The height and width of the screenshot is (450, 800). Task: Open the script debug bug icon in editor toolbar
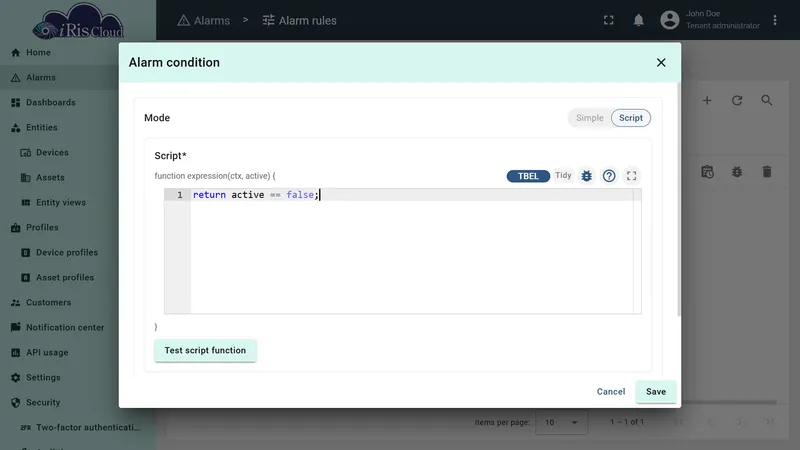click(x=586, y=176)
